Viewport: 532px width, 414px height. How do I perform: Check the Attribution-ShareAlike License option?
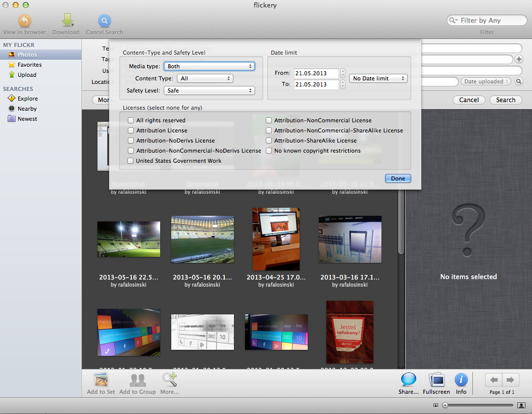pyautogui.click(x=269, y=141)
